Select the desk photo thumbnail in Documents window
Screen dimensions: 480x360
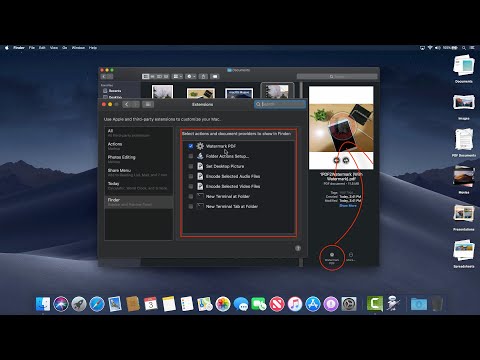tap(201, 93)
